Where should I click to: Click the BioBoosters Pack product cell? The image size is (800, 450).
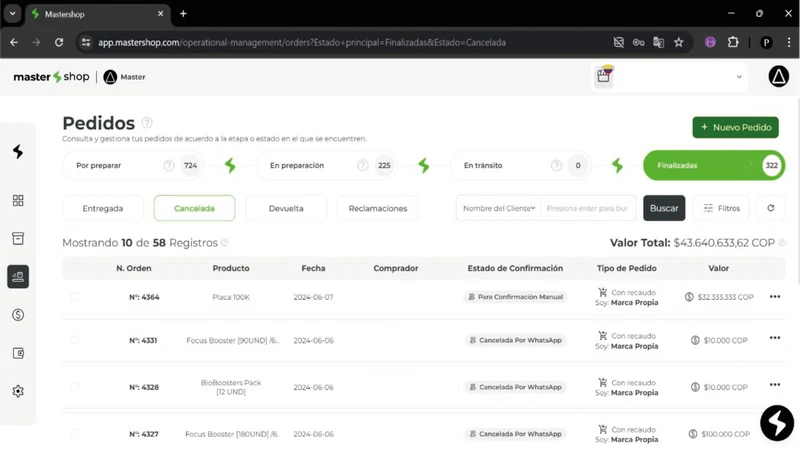(231, 387)
